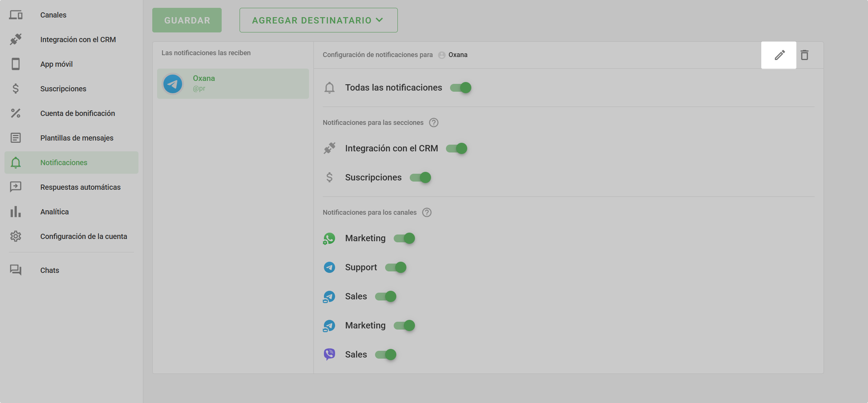
Task: Click the reply bubble icon for Respuestas automáticas
Action: click(x=16, y=187)
